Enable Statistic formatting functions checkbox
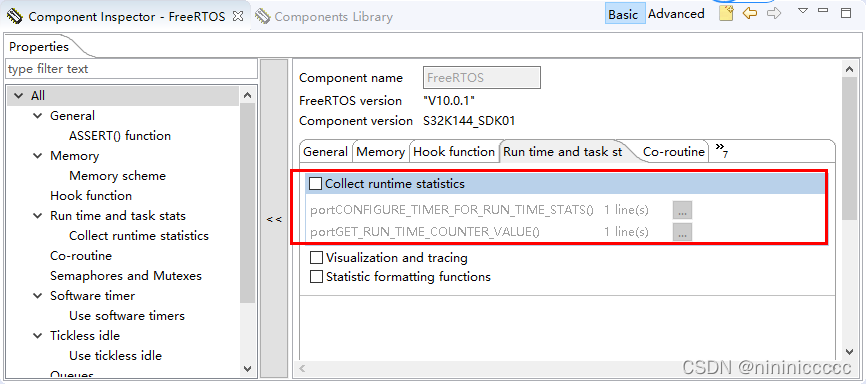The height and width of the screenshot is (384, 866). (x=316, y=276)
